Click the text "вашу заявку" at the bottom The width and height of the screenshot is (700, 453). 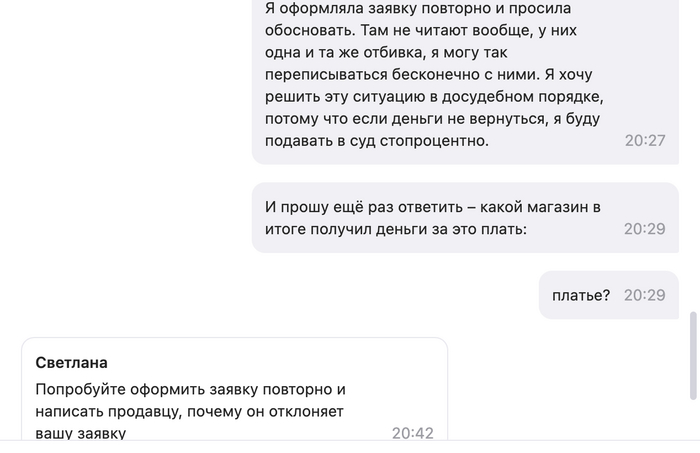pos(81,434)
